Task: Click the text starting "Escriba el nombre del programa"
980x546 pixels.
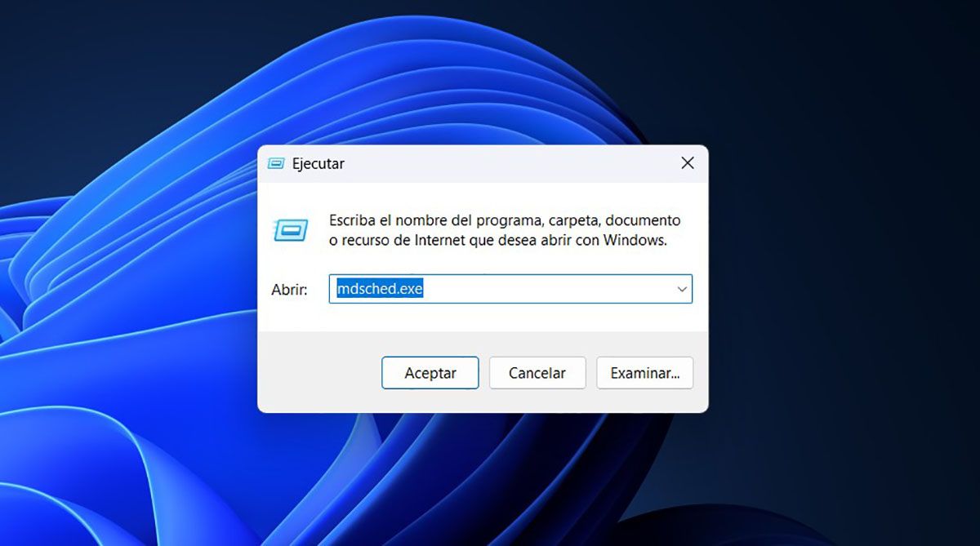Action: click(505, 231)
